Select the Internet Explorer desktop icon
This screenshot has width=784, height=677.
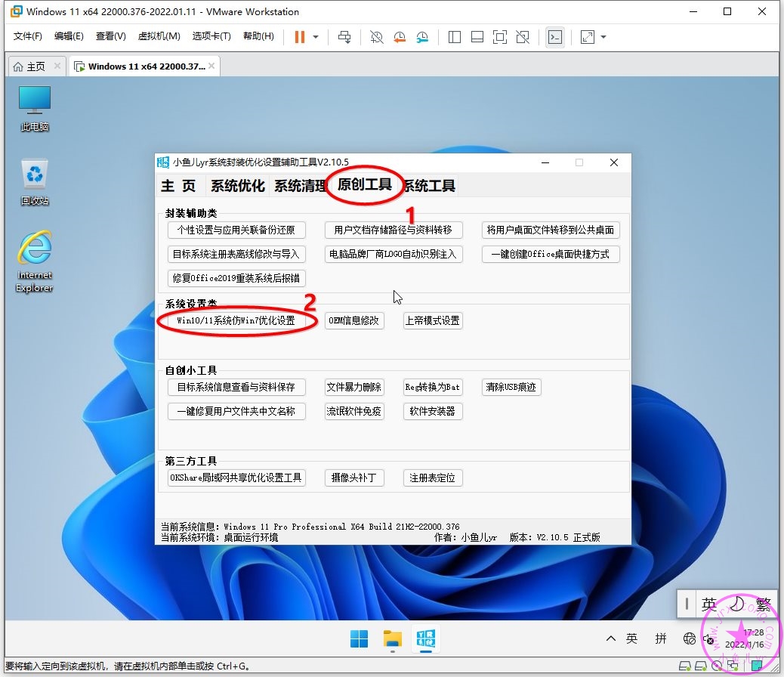(35, 261)
